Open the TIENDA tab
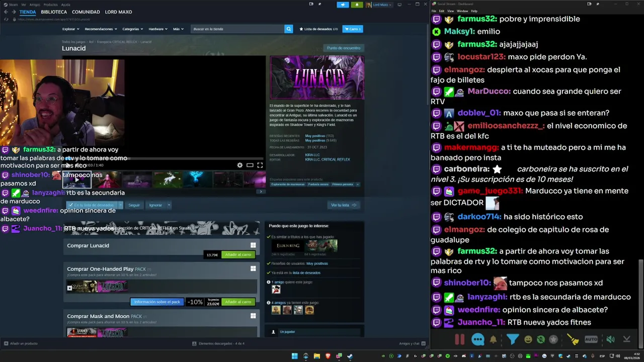The image size is (644, 362). (28, 12)
